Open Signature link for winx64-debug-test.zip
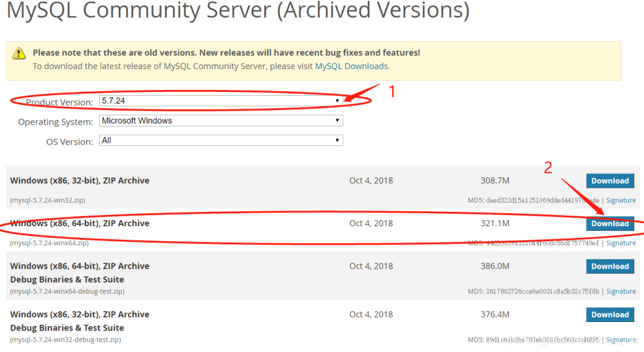This screenshot has width=644, height=352. click(621, 291)
